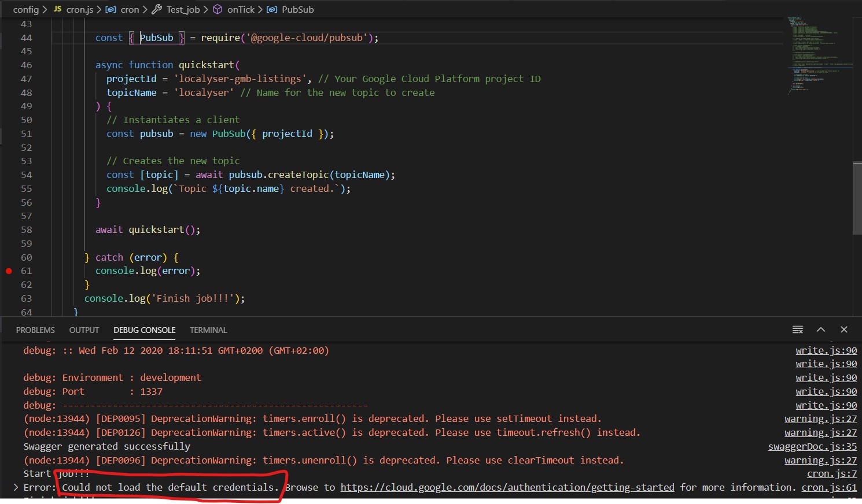Expand the credentials Error stack trace
This screenshot has height=504, width=862.
click(x=15, y=487)
